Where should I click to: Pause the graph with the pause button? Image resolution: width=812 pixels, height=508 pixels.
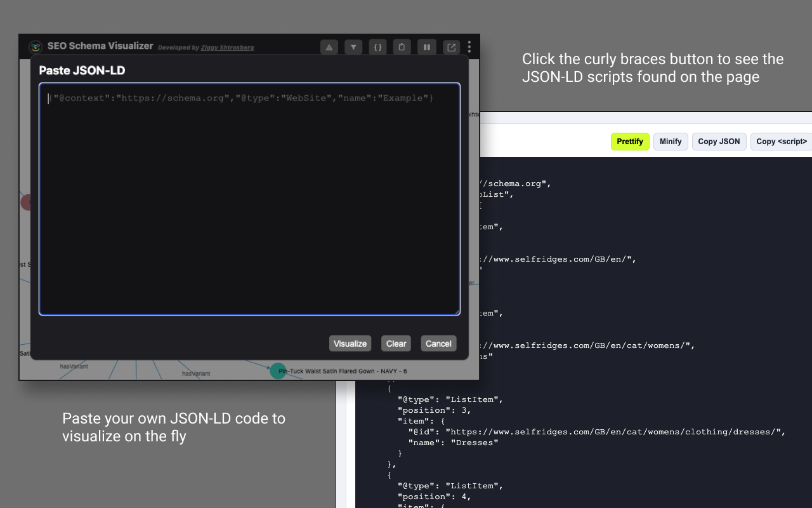pyautogui.click(x=426, y=47)
